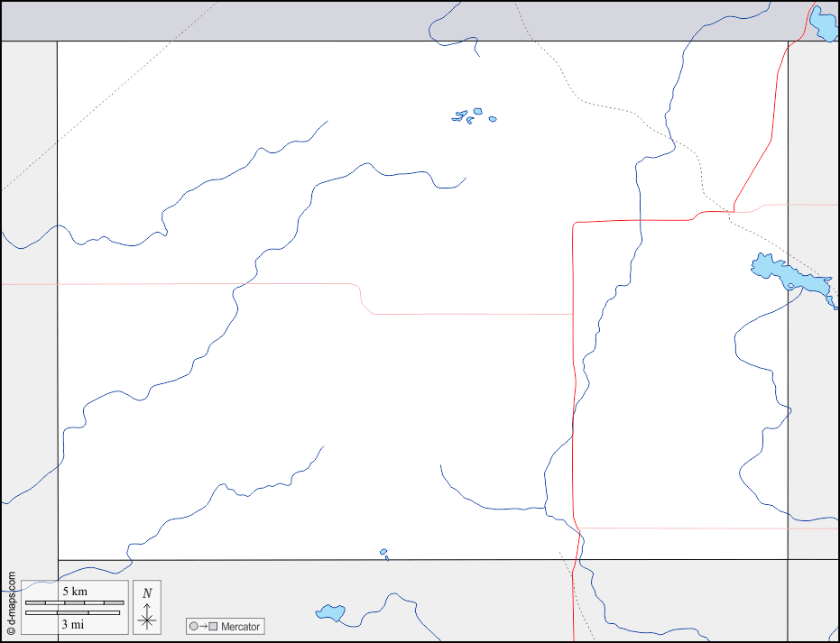
Task: Click the 5 km scale bar
Action: [x=74, y=602]
